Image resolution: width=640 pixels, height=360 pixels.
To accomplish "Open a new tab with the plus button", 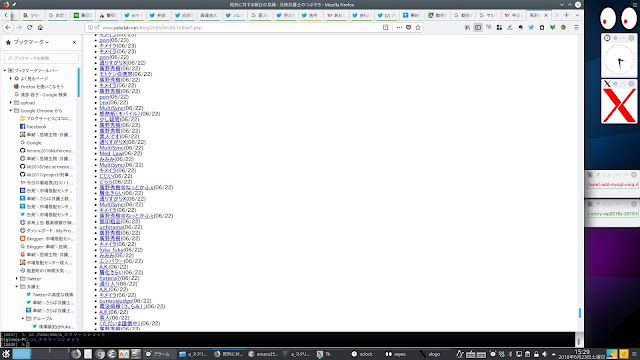I will [567, 15].
